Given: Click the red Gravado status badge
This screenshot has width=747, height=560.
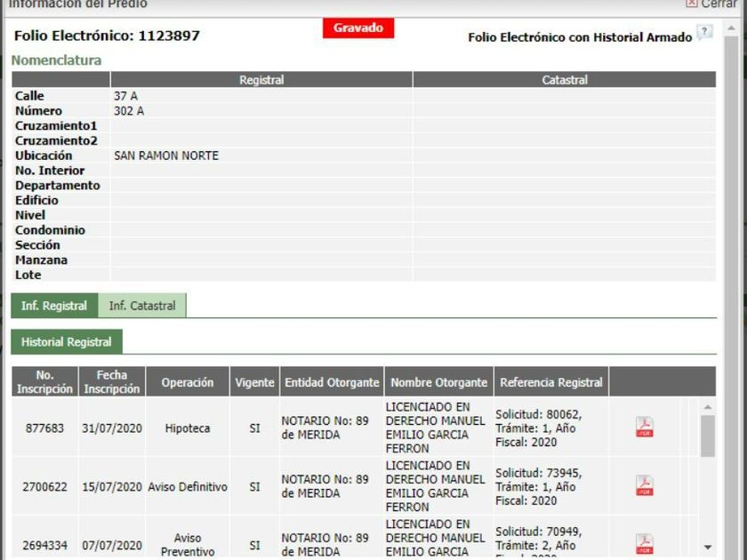Looking at the screenshot, I should [358, 28].
